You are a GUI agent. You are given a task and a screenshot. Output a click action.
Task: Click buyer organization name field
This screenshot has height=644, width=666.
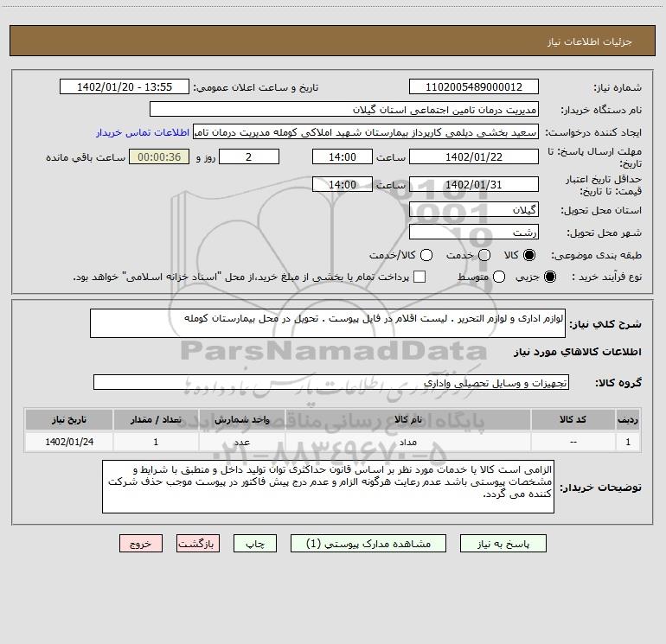344,110
